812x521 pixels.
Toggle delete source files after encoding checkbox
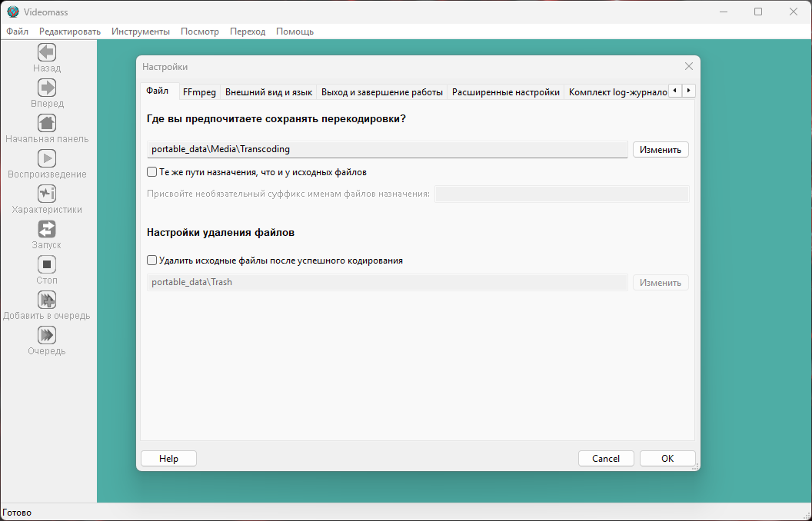(x=151, y=260)
